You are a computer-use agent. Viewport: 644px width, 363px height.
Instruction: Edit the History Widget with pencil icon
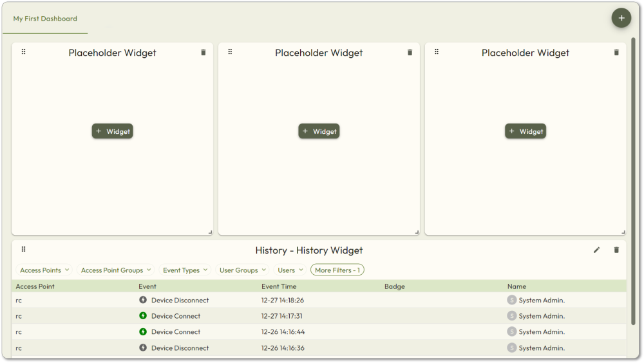pos(597,250)
